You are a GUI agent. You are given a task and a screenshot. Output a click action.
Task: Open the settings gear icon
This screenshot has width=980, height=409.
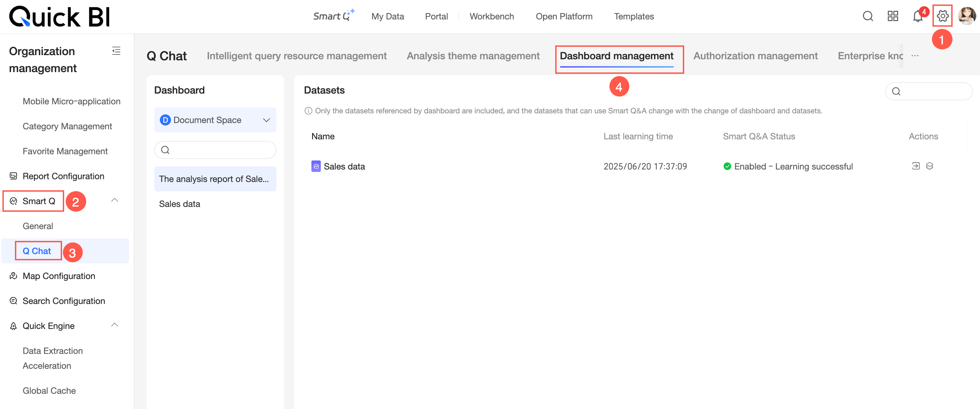pyautogui.click(x=942, y=16)
